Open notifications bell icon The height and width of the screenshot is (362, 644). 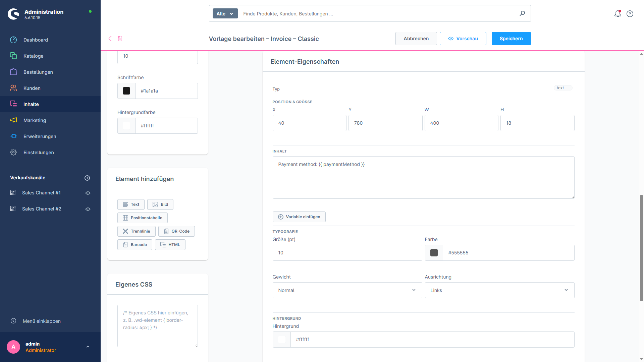[x=618, y=14]
